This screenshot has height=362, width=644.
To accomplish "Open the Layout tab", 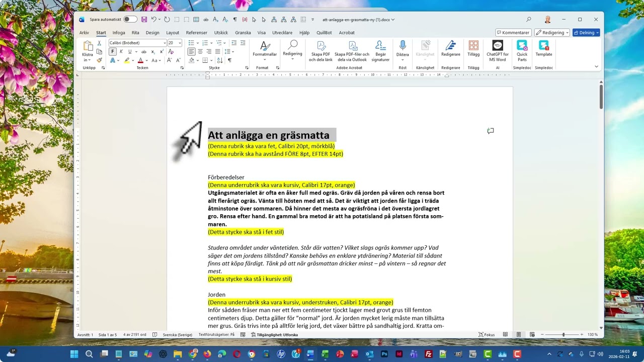I will tap(173, 33).
